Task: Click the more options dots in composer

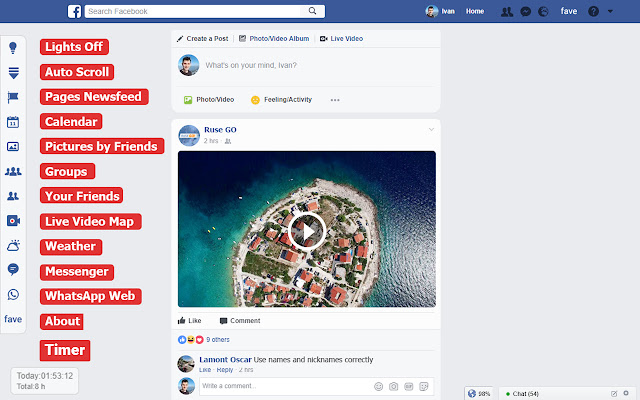Action: (335, 100)
